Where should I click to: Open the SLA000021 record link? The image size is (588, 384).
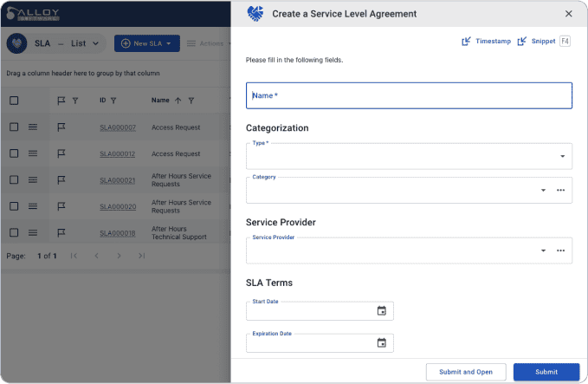(x=118, y=180)
